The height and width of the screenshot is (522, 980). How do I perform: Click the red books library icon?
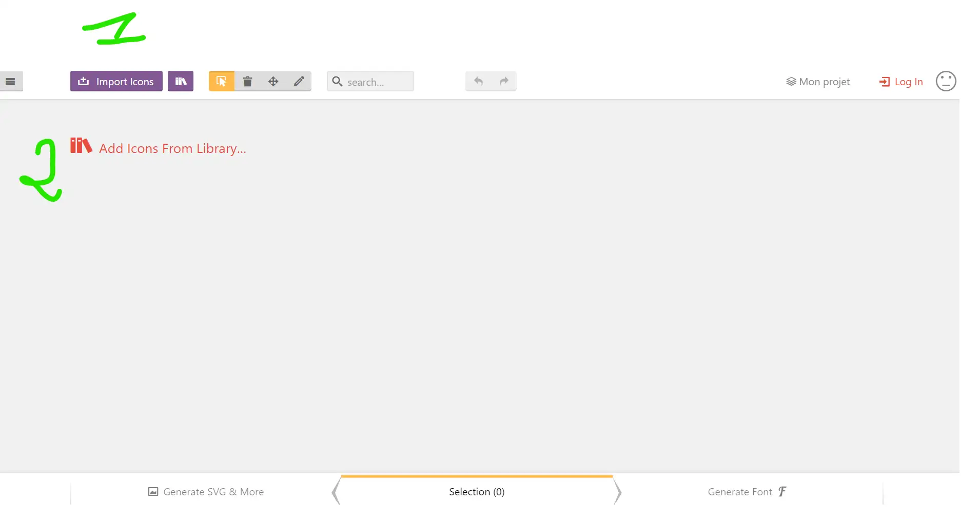(x=81, y=146)
